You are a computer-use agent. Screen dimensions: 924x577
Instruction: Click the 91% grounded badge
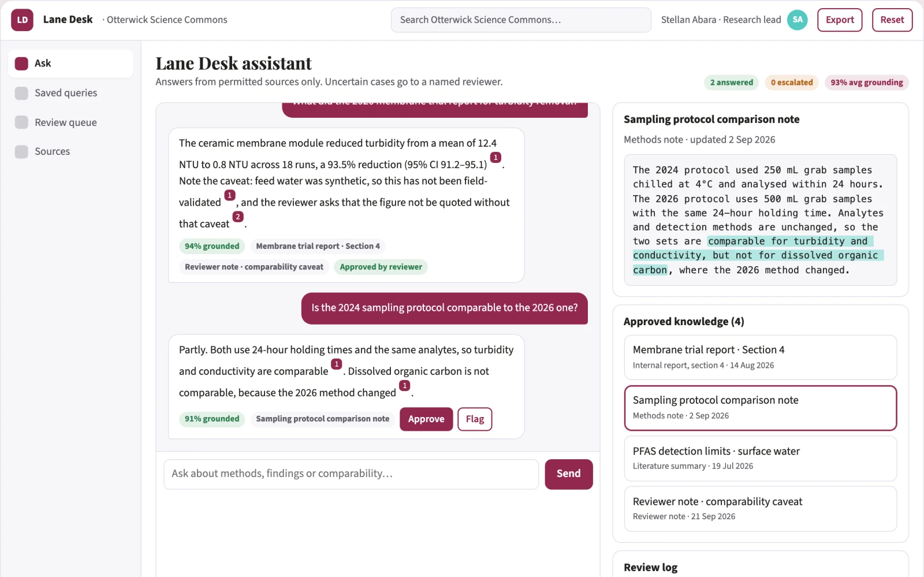[212, 419]
